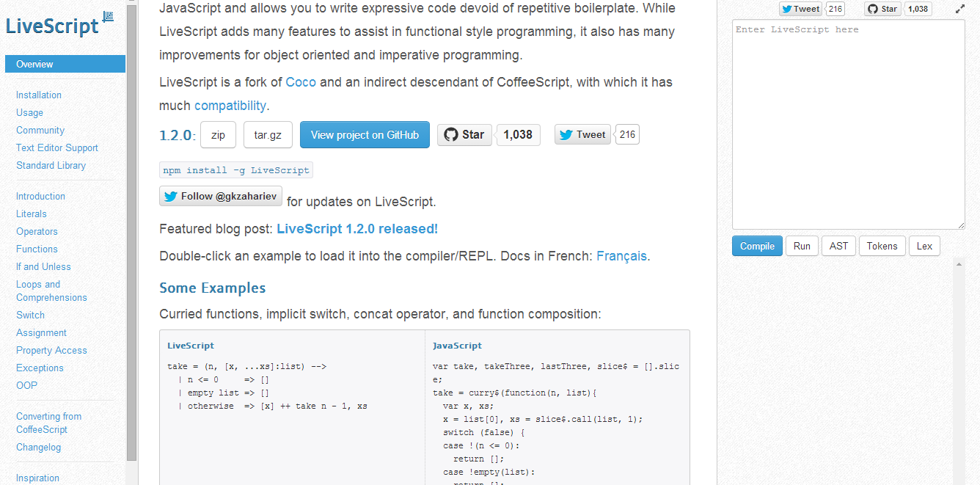Click the Some Examples heading

pos(213,288)
